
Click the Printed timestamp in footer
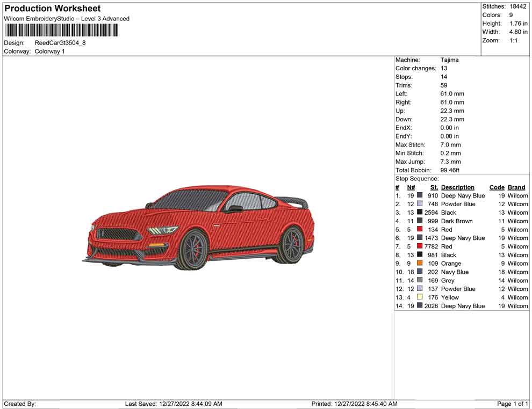(x=354, y=404)
